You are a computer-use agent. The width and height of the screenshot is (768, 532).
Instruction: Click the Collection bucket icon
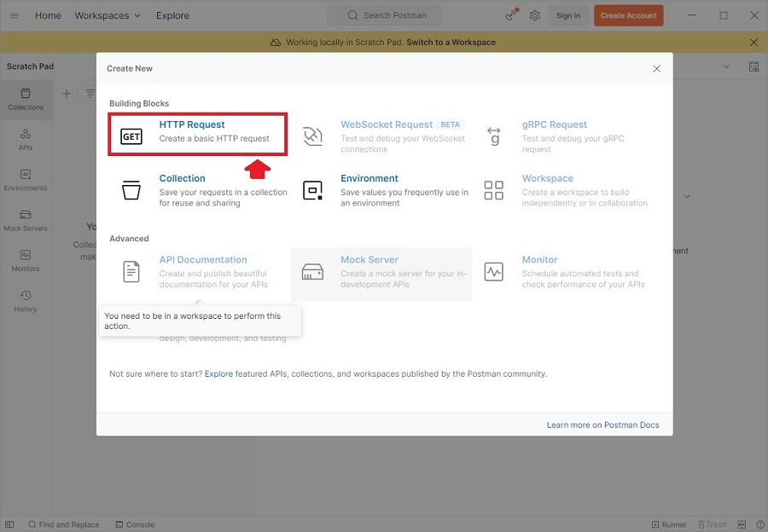pyautogui.click(x=131, y=189)
